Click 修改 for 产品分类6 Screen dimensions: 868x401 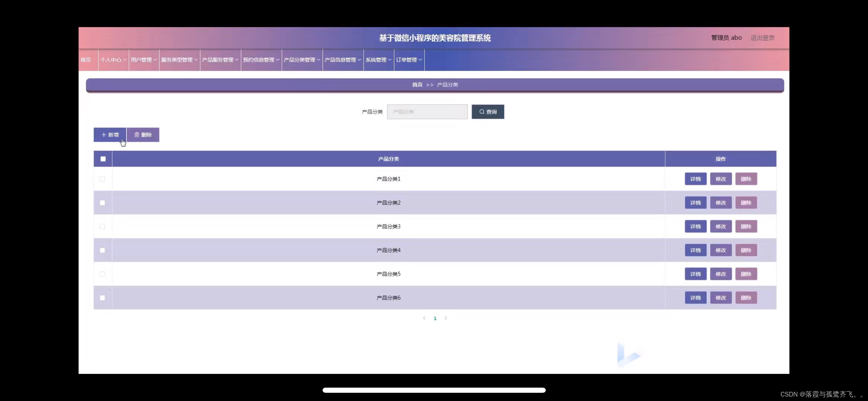(x=721, y=297)
